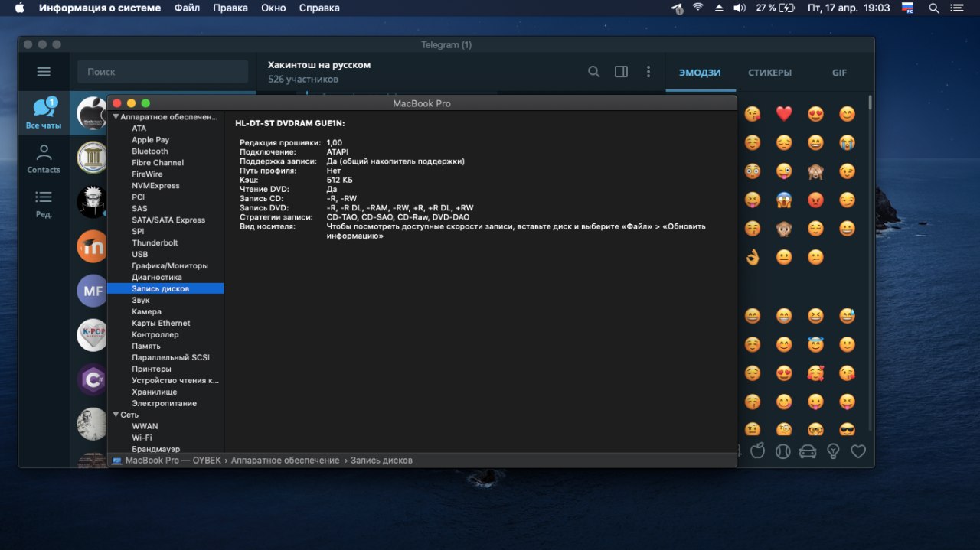Select Apple Pay in hardware list
980x550 pixels.
[x=150, y=140]
